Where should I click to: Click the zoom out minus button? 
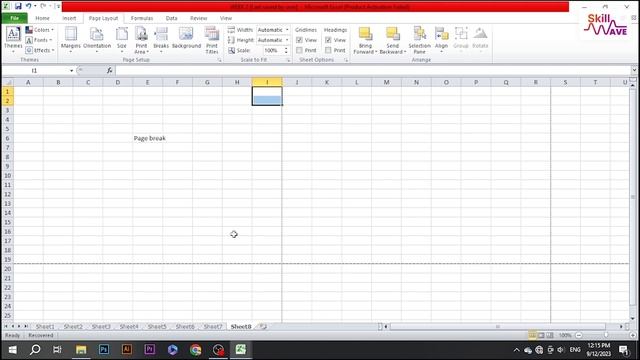[x=578, y=335]
